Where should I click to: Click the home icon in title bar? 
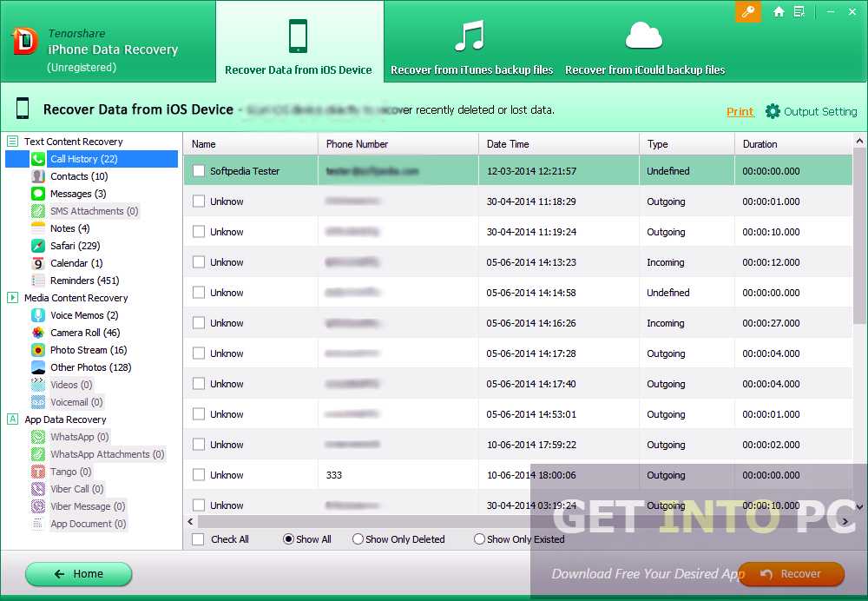coord(779,11)
